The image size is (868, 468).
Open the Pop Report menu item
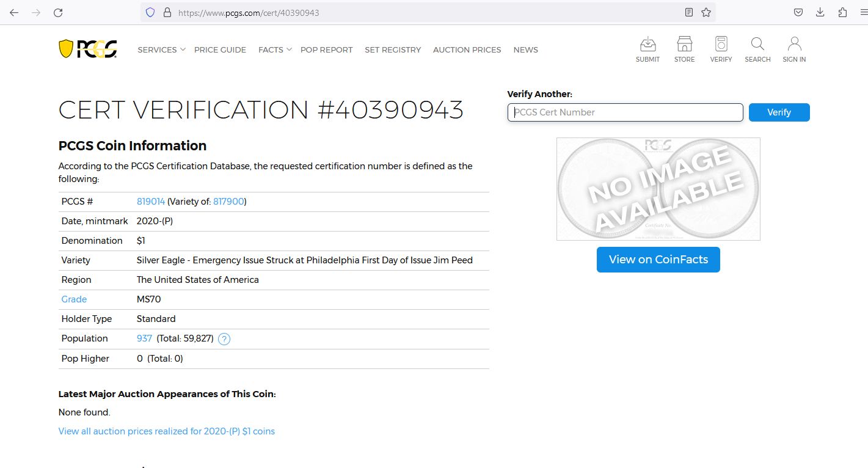point(326,50)
